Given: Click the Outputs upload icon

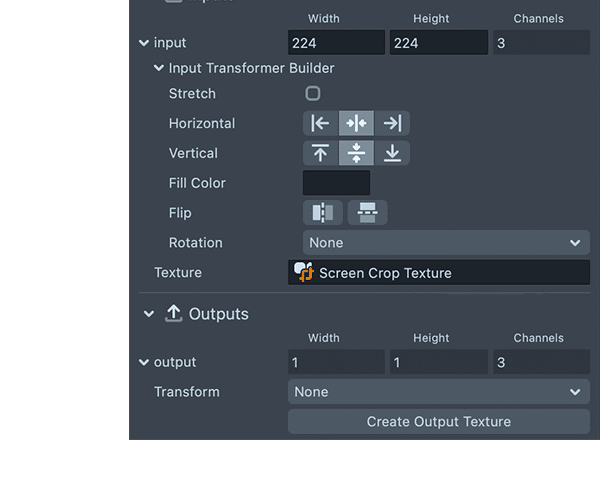Looking at the screenshot, I should click(173, 314).
